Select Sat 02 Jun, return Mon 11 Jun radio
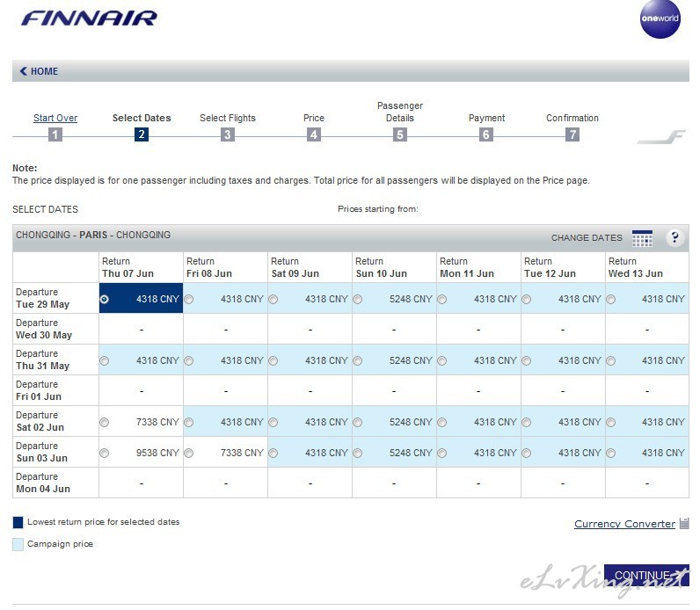The image size is (700, 610). point(442,422)
